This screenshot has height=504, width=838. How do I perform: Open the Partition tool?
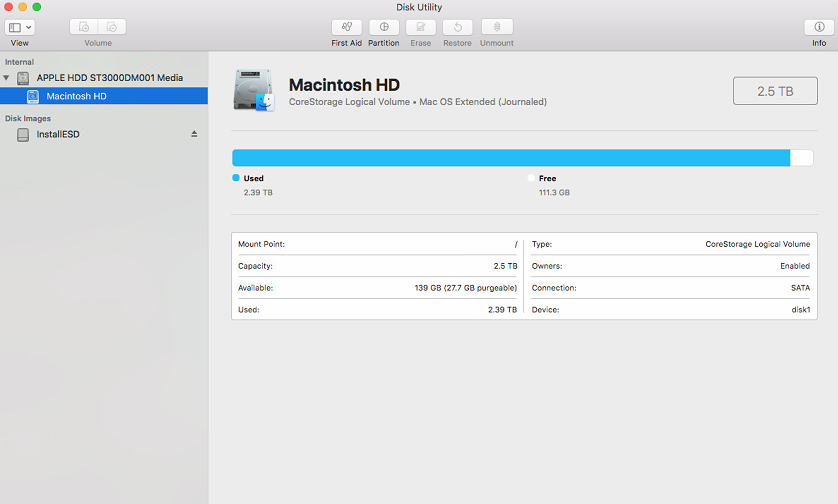click(x=384, y=27)
